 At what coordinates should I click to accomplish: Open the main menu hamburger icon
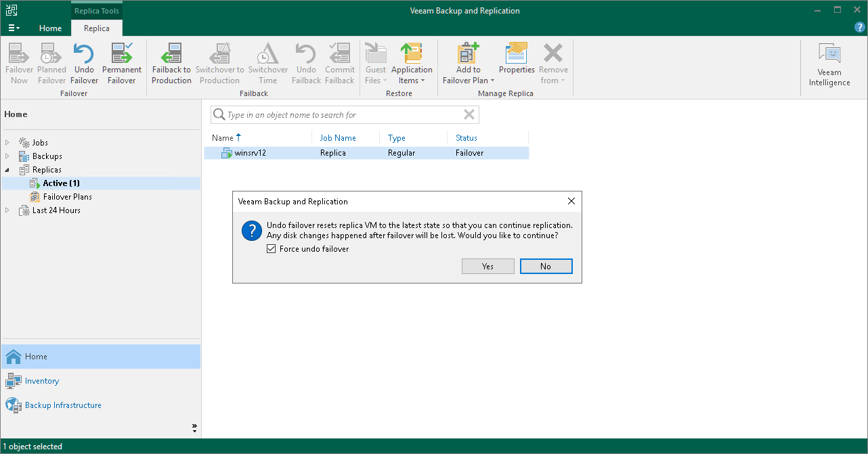14,28
